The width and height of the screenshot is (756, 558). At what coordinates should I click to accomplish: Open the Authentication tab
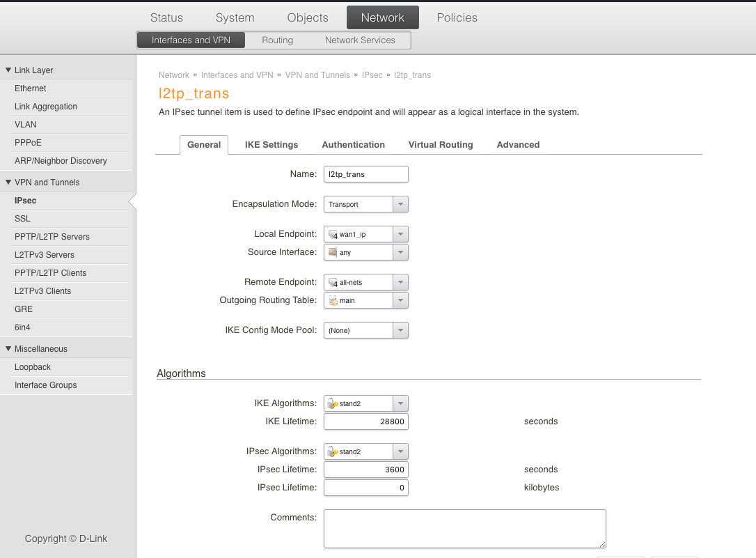coord(353,145)
